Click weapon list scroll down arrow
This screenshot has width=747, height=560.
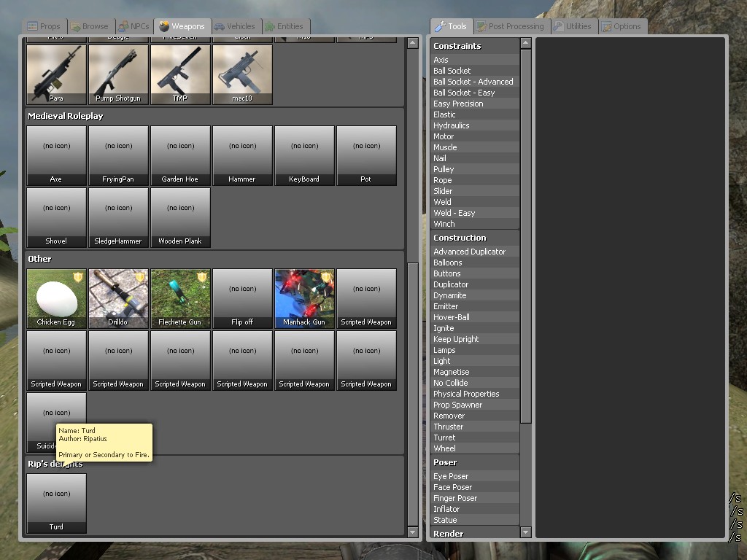(413, 532)
